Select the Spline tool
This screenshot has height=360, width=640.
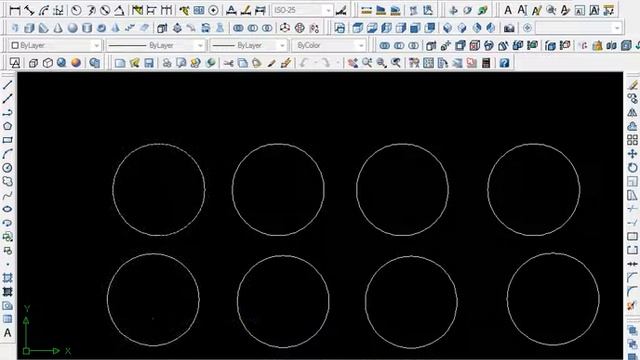click(7, 195)
